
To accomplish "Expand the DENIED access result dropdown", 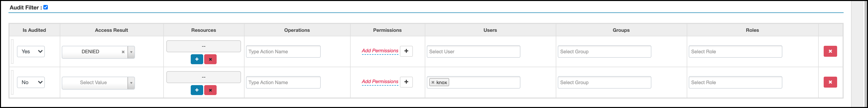I will [131, 52].
